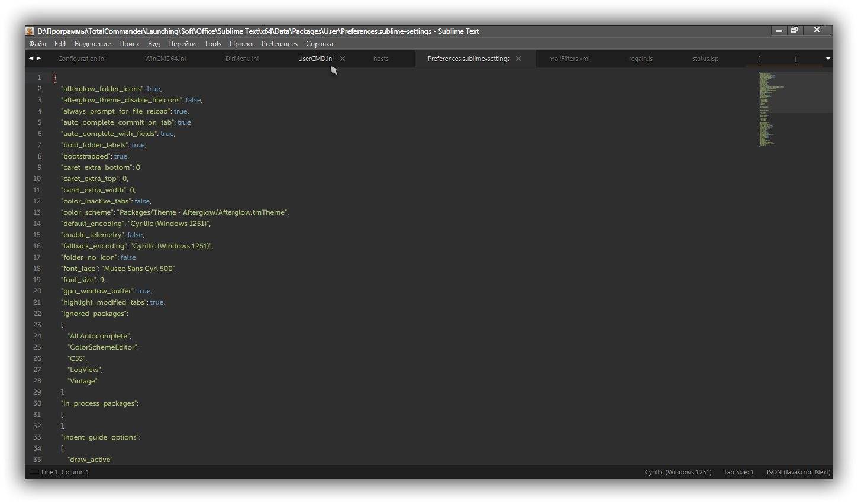Switch to the mailFilters.xml tab
This screenshot has width=858, height=504.
coord(569,59)
